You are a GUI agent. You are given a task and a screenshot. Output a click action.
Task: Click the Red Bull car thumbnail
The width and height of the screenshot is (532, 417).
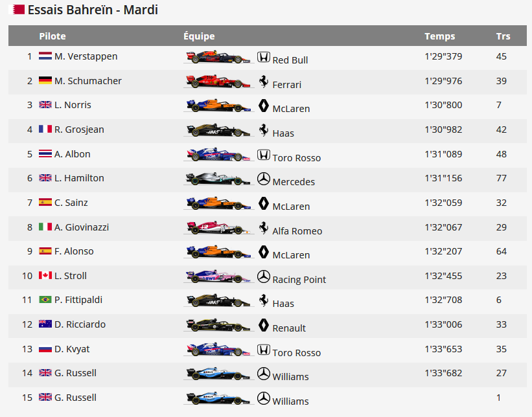click(x=218, y=57)
